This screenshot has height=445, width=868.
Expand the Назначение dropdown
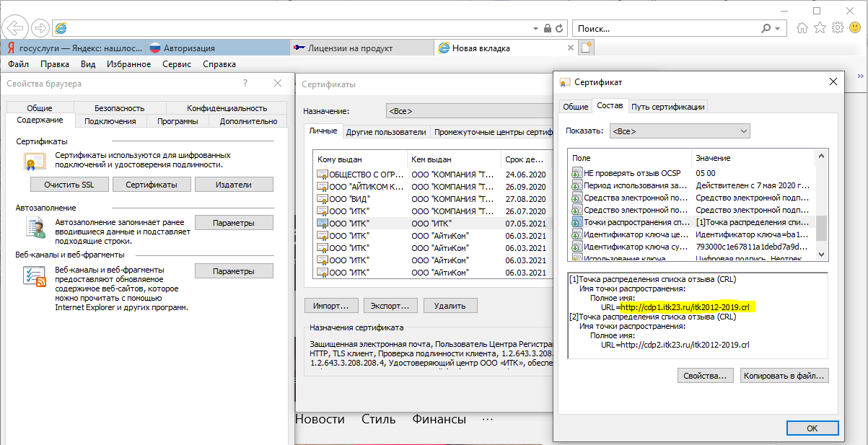[x=469, y=111]
